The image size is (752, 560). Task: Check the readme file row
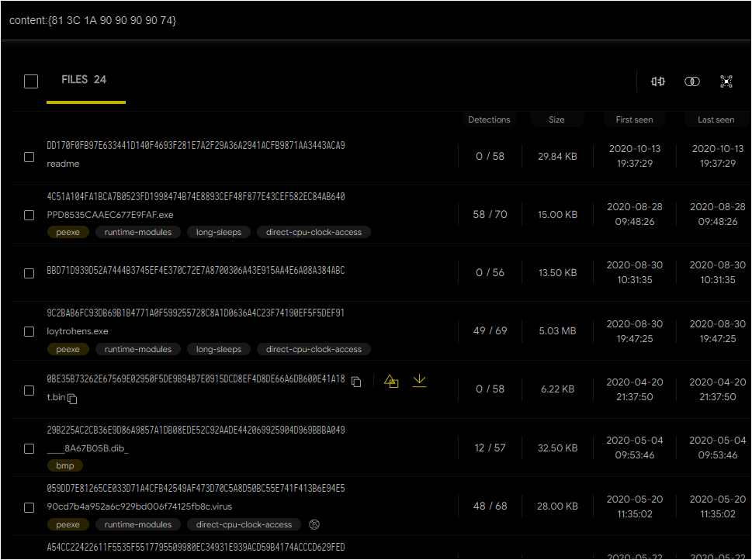(x=29, y=157)
